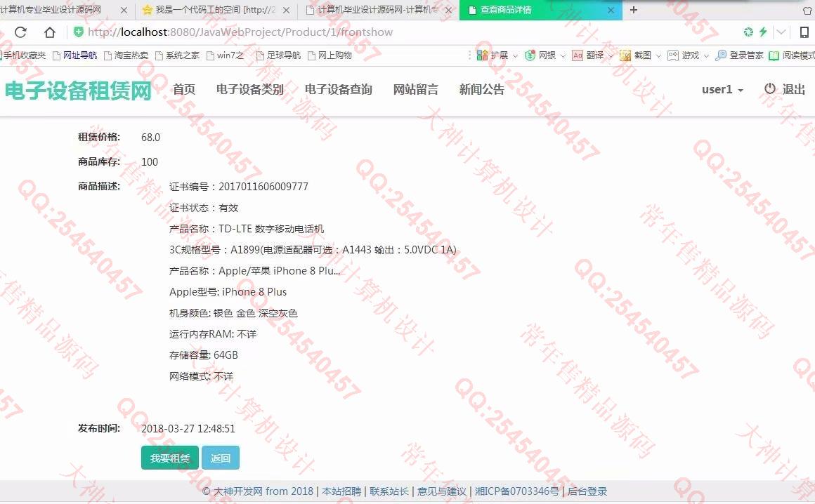Image resolution: width=815 pixels, height=504 pixels.
Task: Open 湘ICP备0703346号 footer link
Action: coord(517,491)
